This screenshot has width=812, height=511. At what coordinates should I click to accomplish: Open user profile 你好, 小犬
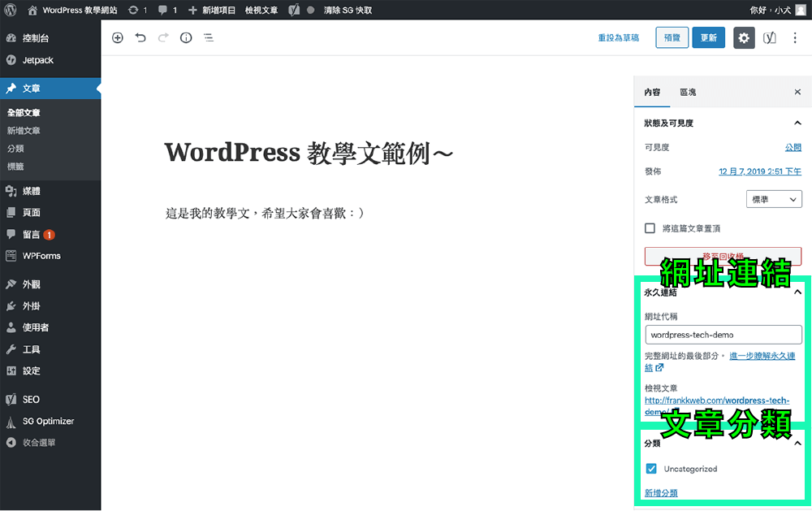pyautogui.click(x=777, y=10)
